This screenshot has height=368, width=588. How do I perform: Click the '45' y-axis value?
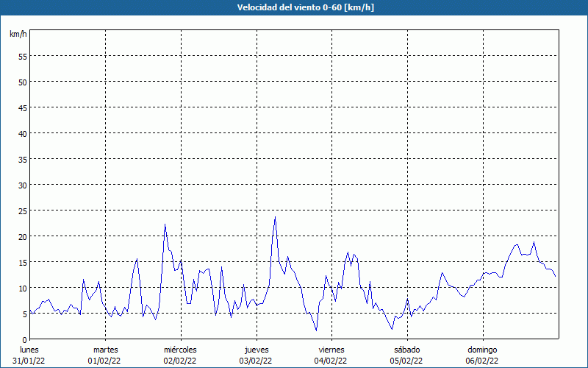(23, 107)
